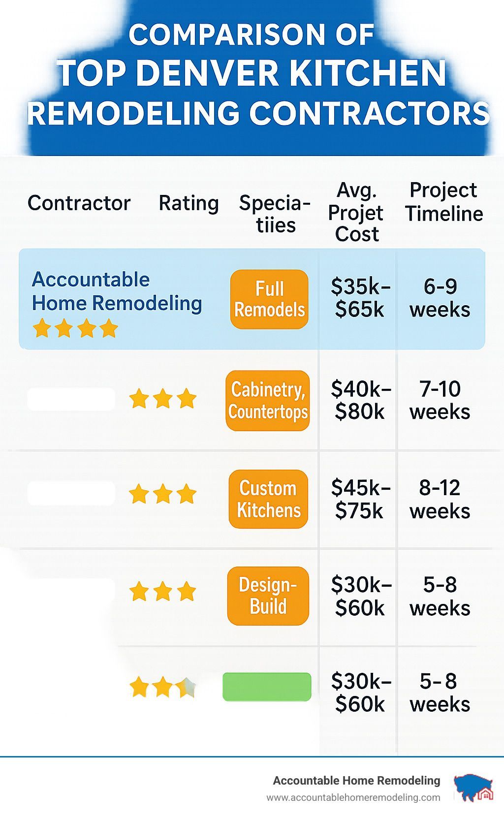Click the four-star rating under Accountable Home Remodeling
Screen dimensions: 504x820
coord(75,328)
